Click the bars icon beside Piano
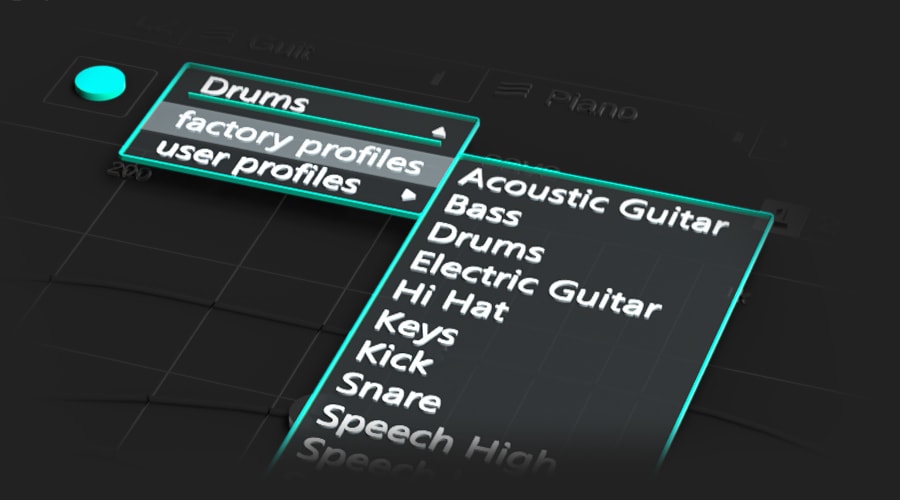 [513, 90]
